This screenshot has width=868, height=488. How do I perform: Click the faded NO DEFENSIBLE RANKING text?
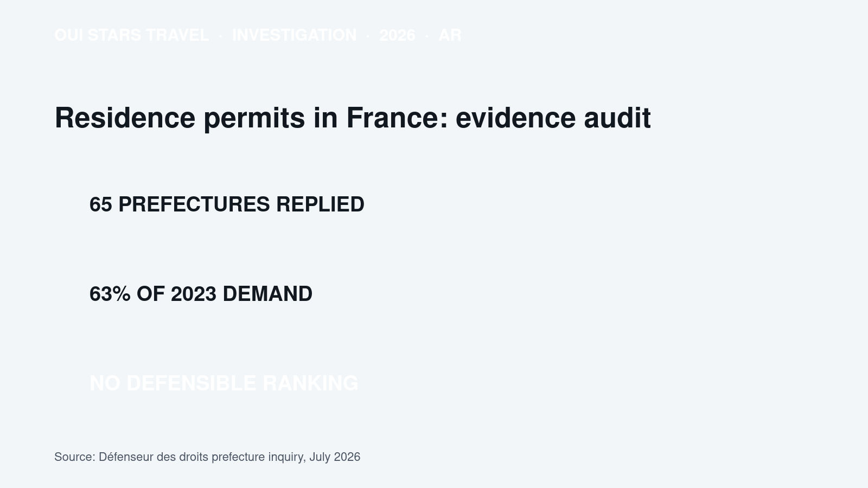click(x=224, y=383)
